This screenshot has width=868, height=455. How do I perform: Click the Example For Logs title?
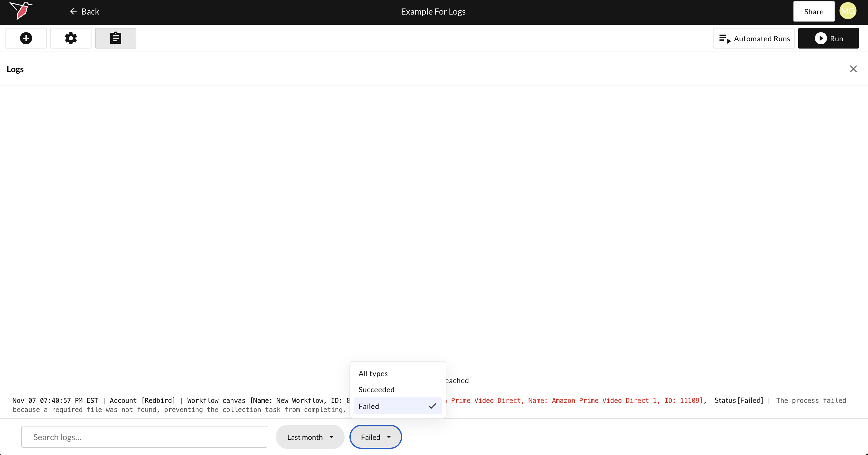(433, 12)
